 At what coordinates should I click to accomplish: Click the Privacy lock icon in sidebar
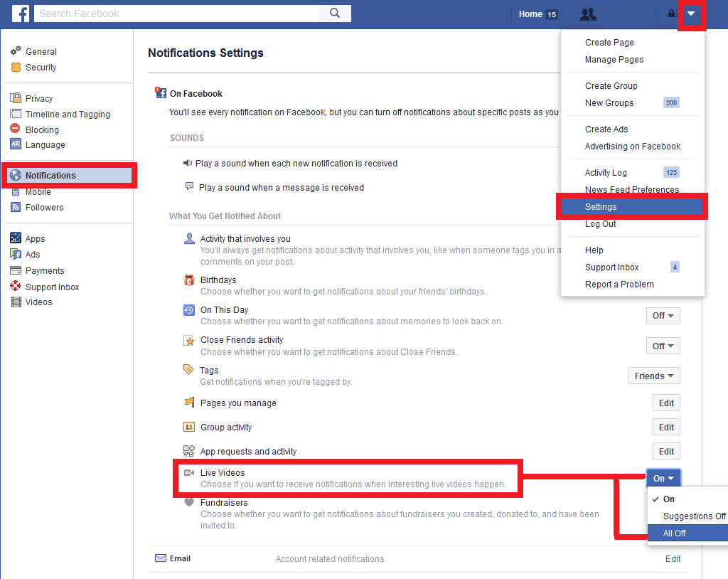click(16, 98)
